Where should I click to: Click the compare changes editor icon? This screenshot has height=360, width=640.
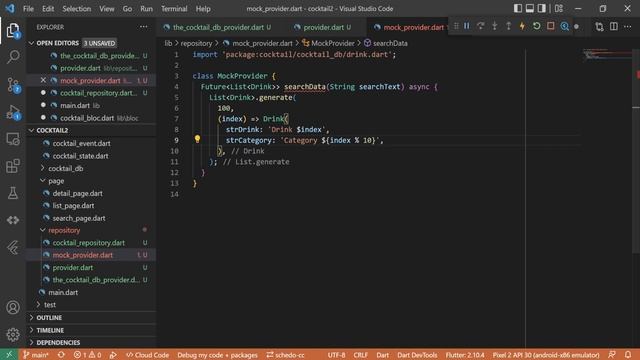(x=599, y=27)
